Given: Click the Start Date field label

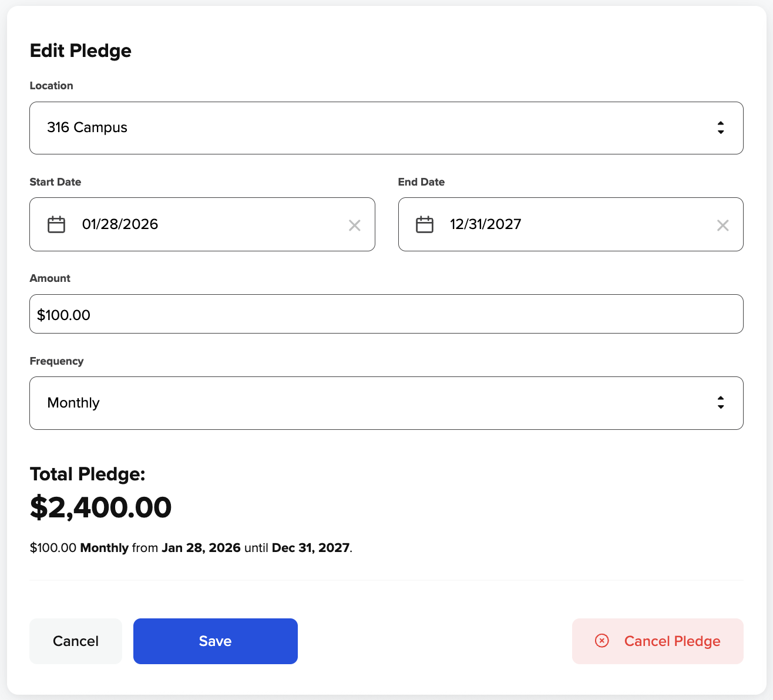Looking at the screenshot, I should coord(55,182).
